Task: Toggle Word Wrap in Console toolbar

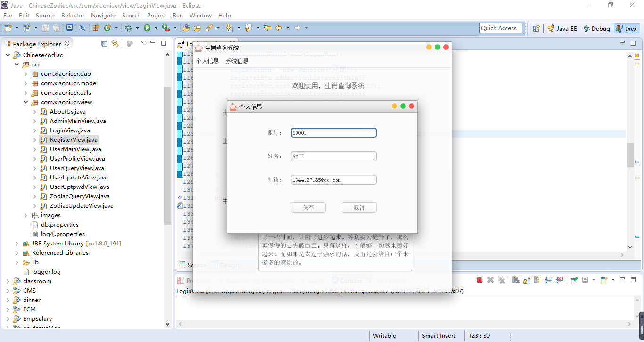Action: [x=537, y=280]
